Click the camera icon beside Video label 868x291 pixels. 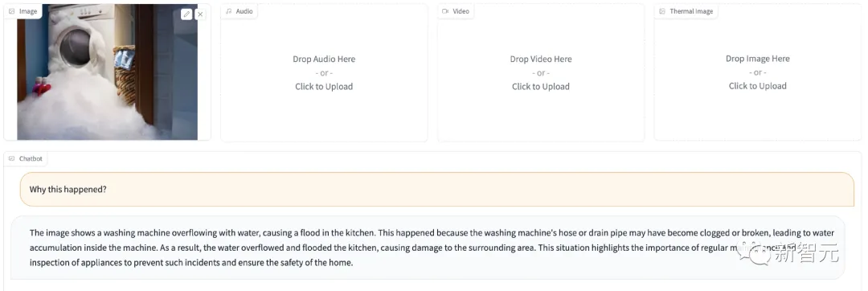coord(445,11)
